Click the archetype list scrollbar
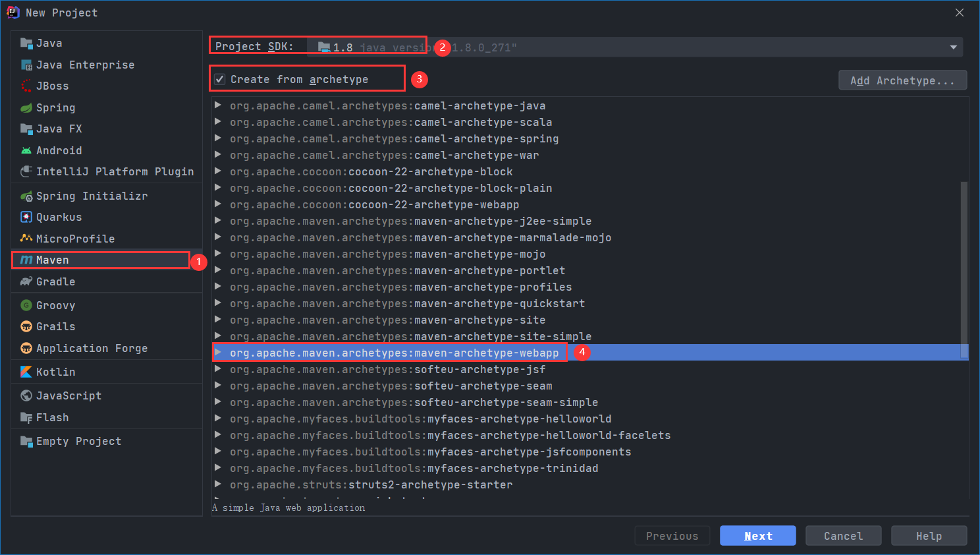Image resolution: width=980 pixels, height=555 pixels. (x=964, y=270)
